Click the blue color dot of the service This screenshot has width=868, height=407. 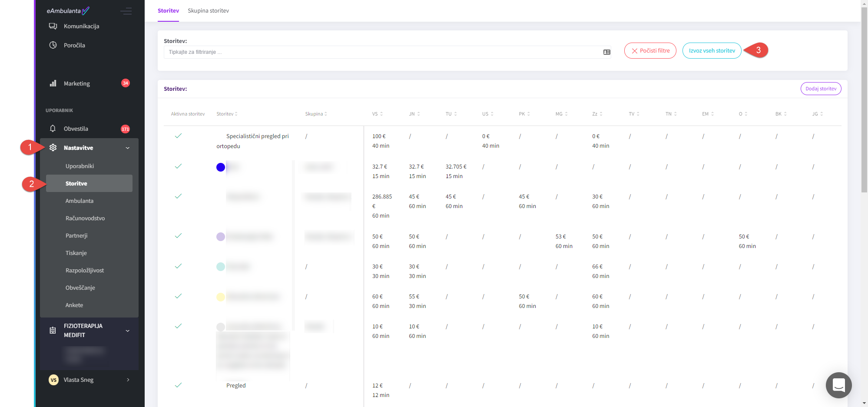click(221, 167)
